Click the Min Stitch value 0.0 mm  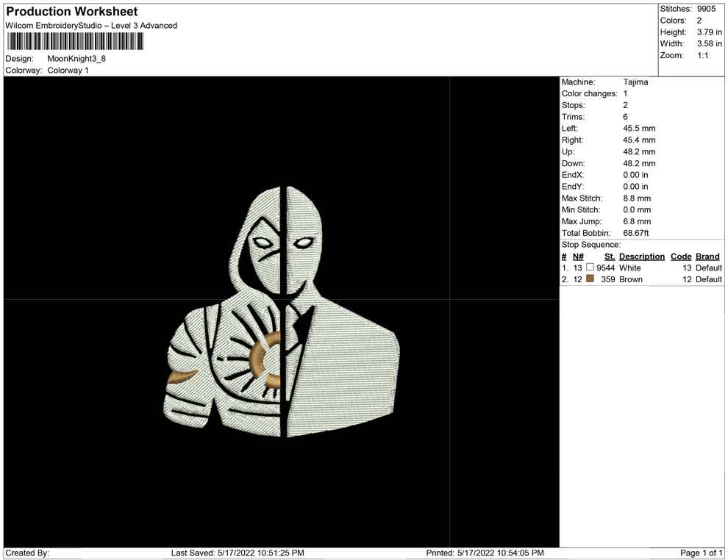coord(637,209)
